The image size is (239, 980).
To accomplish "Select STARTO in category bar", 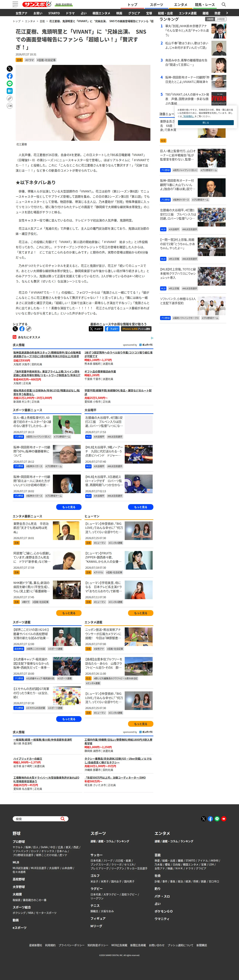I will click(x=54, y=13).
